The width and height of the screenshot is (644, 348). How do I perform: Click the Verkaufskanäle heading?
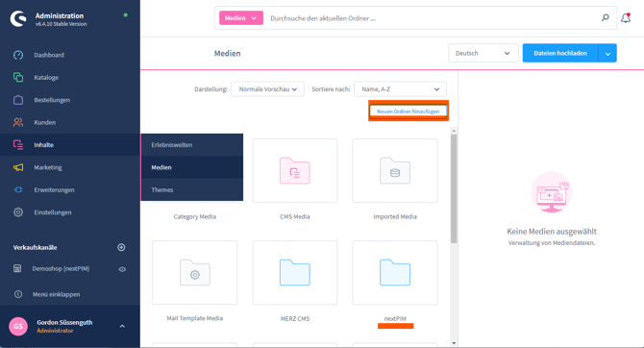35,247
